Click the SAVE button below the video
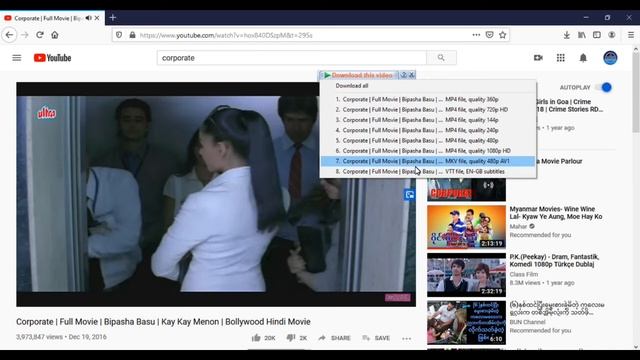Image resolution: width=640 pixels, height=360 pixels. tap(376, 338)
